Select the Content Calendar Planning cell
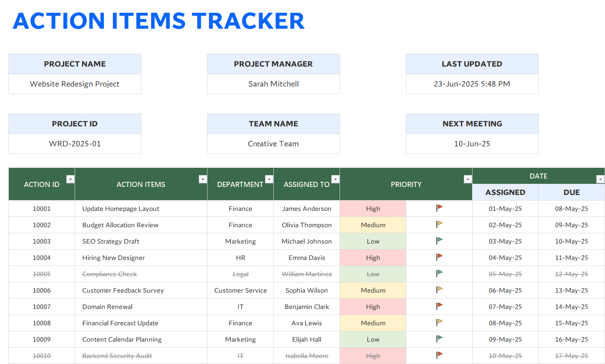 (141, 339)
